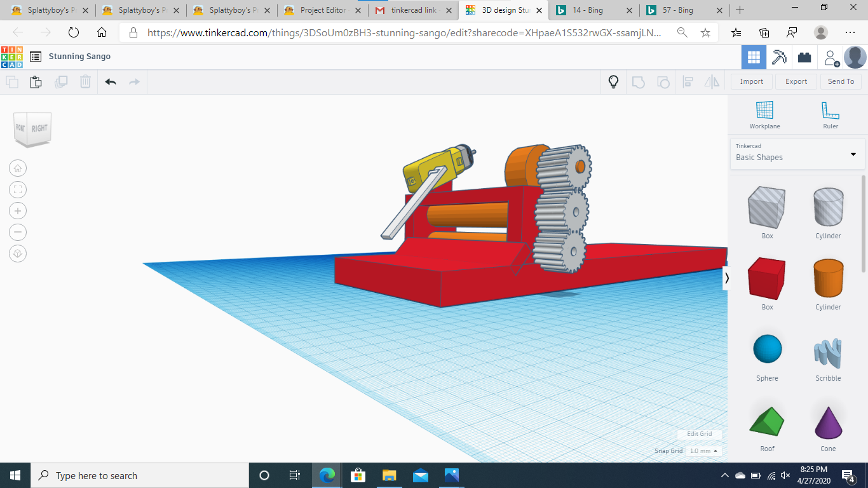This screenshot has height=488, width=868.
Task: Open the Basic Shapes category dropdown
Action: (x=797, y=154)
